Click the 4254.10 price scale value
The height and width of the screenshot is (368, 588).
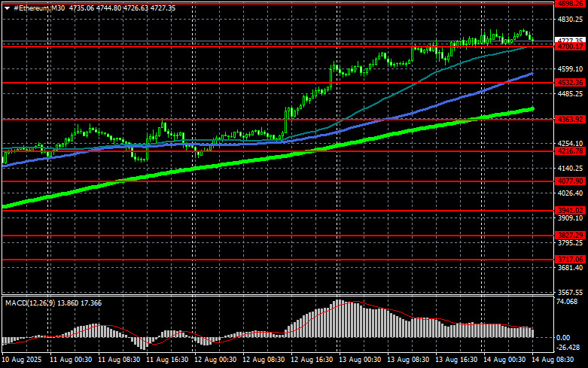(x=570, y=144)
